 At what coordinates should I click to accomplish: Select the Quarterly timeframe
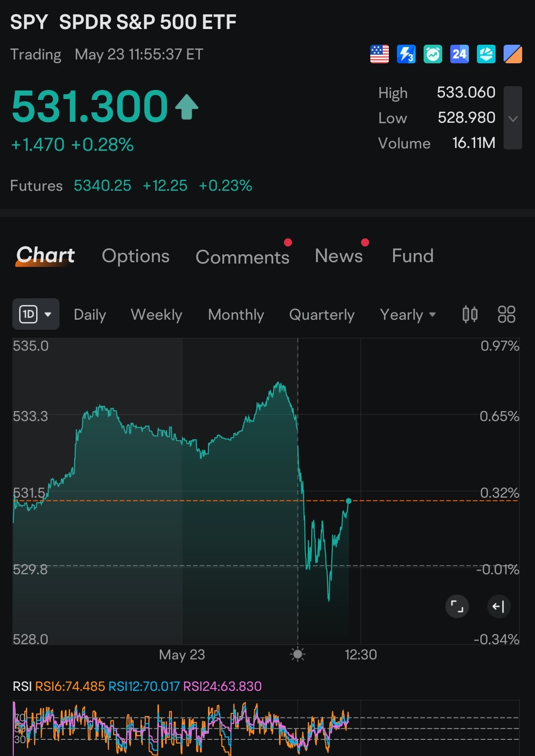click(322, 314)
